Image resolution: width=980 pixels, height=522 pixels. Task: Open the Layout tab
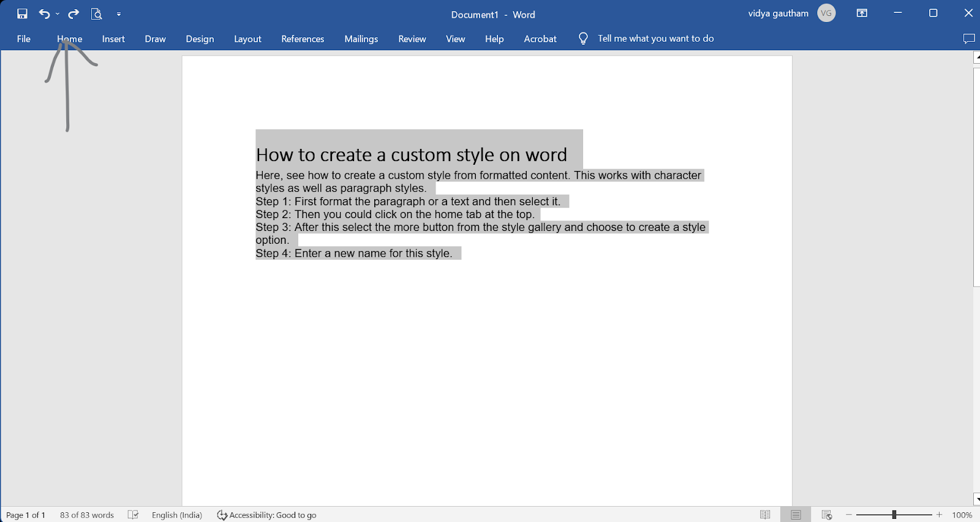pos(248,39)
